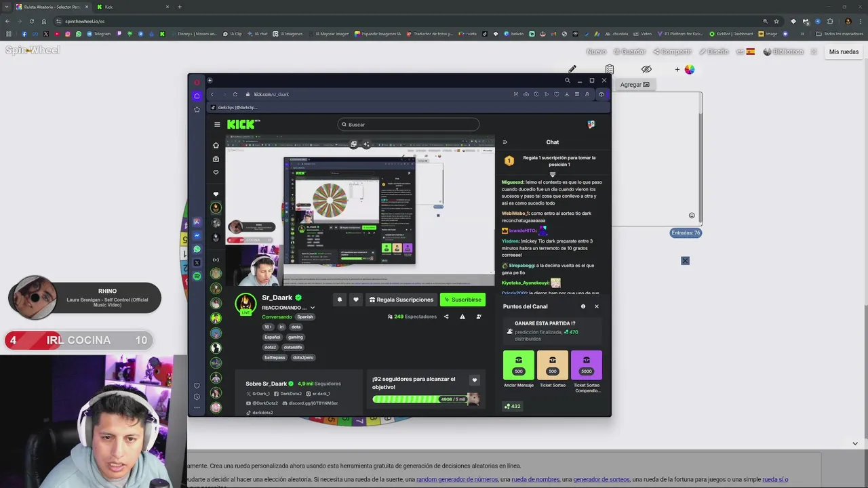The width and height of the screenshot is (868, 488).
Task: Expand the stream title REACCIONANDO chevron
Action: (x=312, y=308)
